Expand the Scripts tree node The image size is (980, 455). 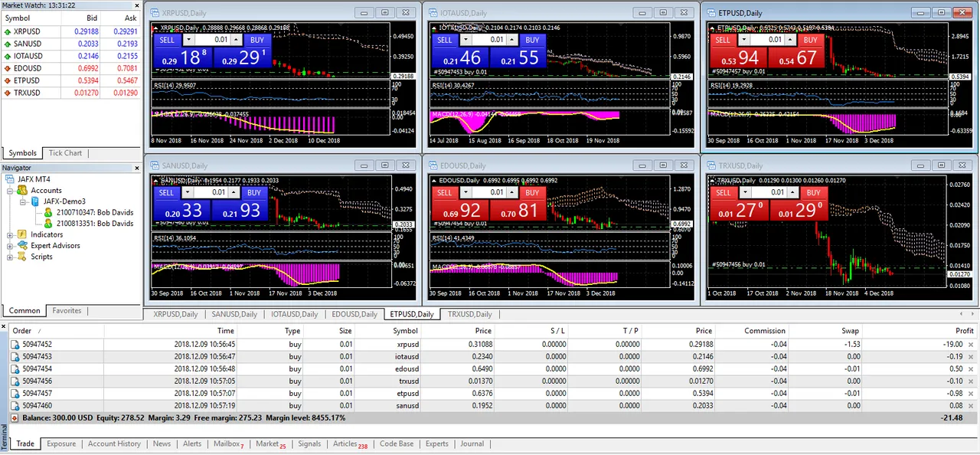pos(11,257)
